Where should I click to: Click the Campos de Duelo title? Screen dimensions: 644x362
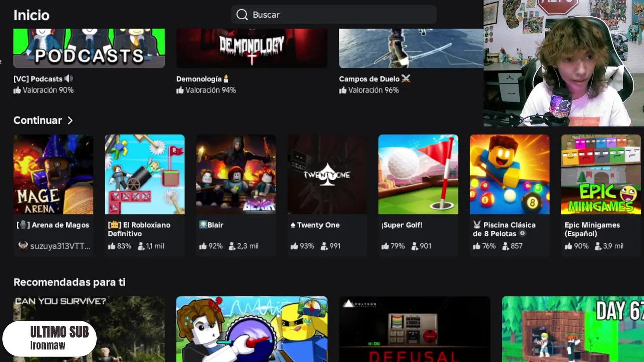[374, 79]
